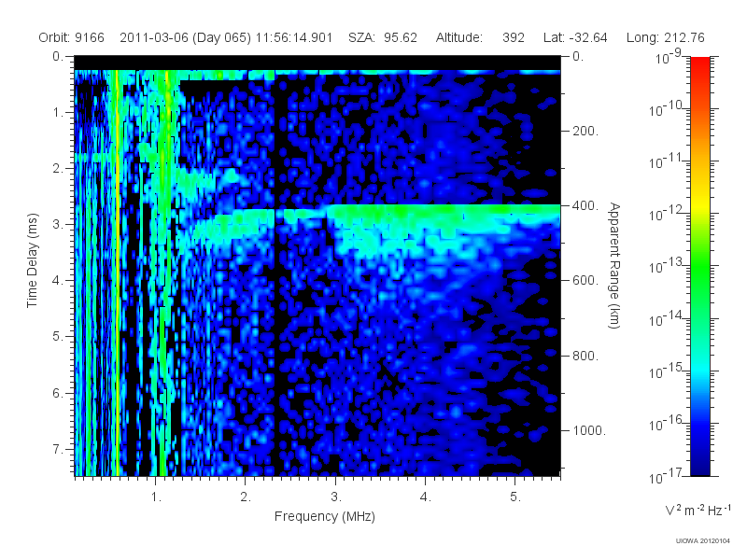The image size is (747, 560).
Task: Click the apparent range tick "800."
Action: point(585,356)
